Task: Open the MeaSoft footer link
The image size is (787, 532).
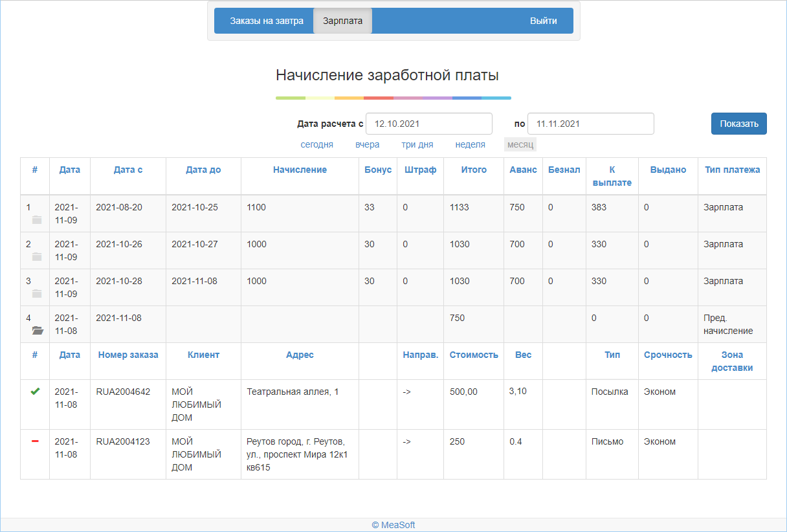Action: [x=393, y=525]
